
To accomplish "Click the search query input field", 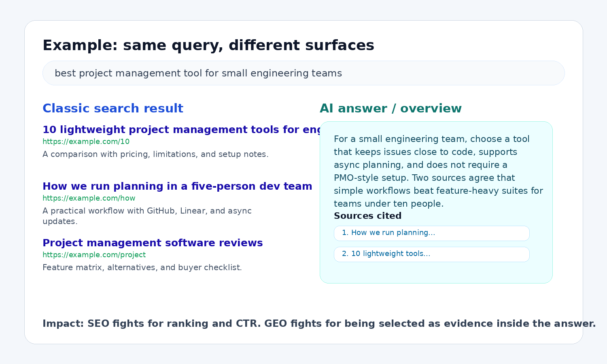I will click(303, 73).
